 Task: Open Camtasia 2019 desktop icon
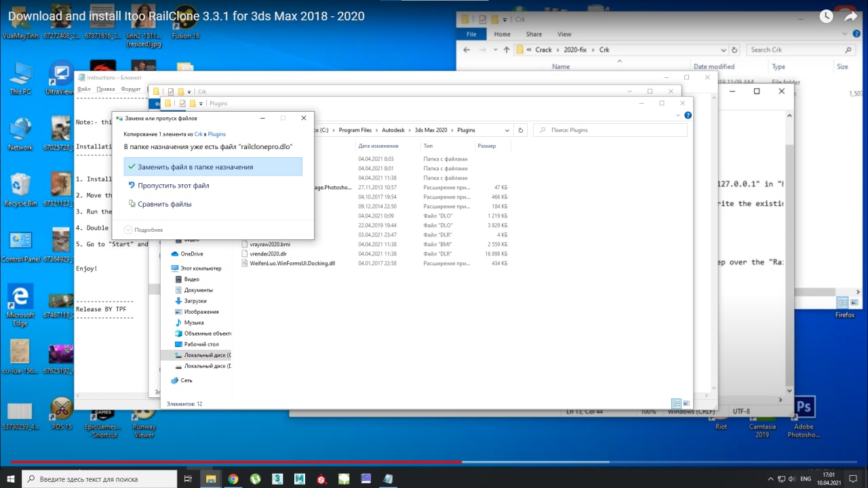click(763, 418)
